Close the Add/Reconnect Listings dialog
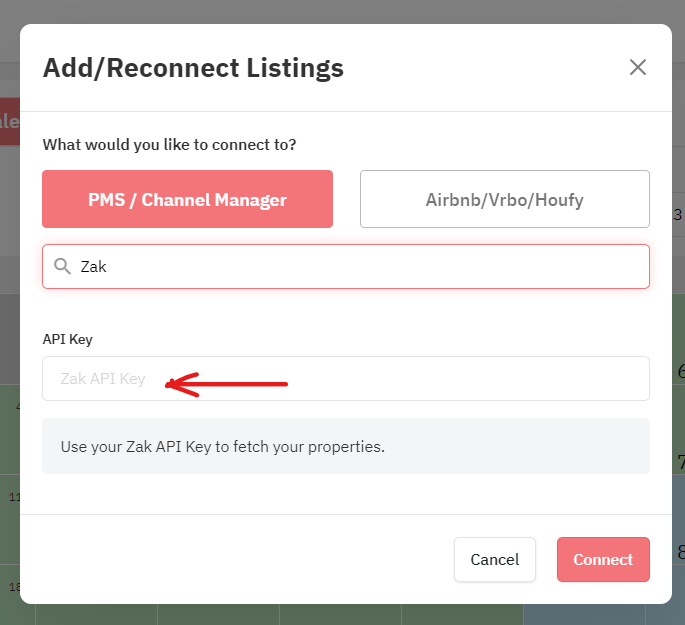This screenshot has height=625, width=685. coord(637,67)
